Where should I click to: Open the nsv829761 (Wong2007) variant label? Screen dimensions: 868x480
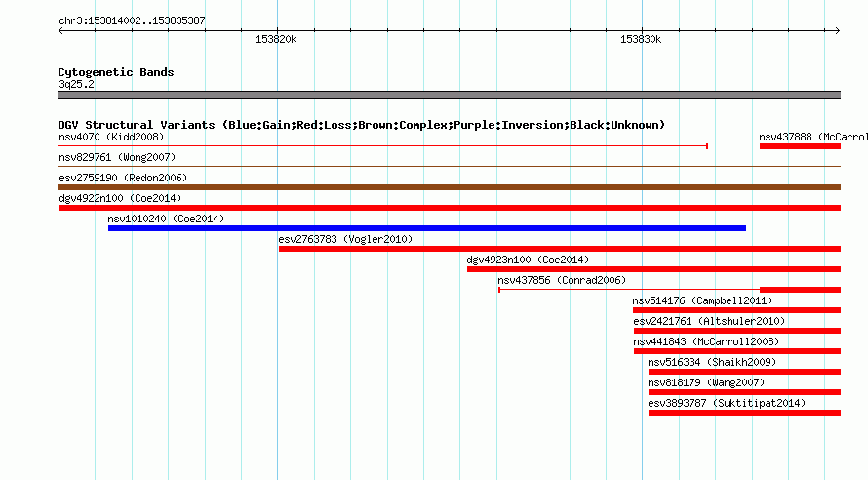(x=117, y=157)
